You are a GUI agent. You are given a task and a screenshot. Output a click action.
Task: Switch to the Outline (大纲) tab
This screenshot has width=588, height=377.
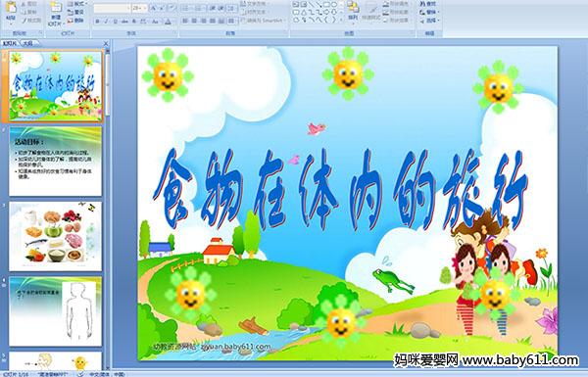pyautogui.click(x=26, y=43)
